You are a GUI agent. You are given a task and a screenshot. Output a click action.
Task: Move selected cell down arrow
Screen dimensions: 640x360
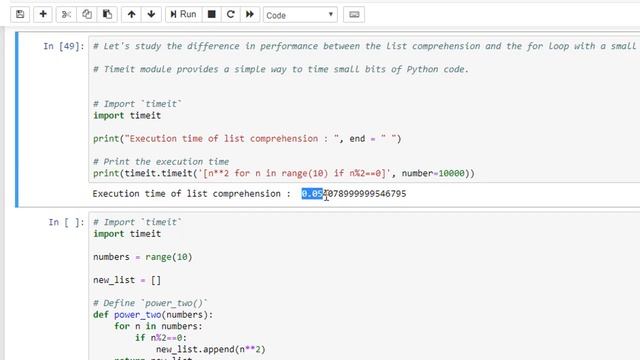(151, 15)
